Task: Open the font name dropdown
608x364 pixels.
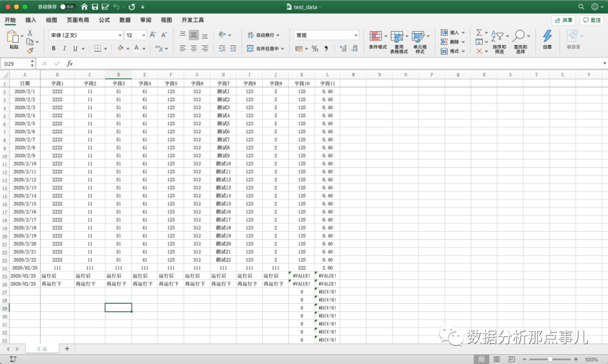Action: click(x=120, y=35)
